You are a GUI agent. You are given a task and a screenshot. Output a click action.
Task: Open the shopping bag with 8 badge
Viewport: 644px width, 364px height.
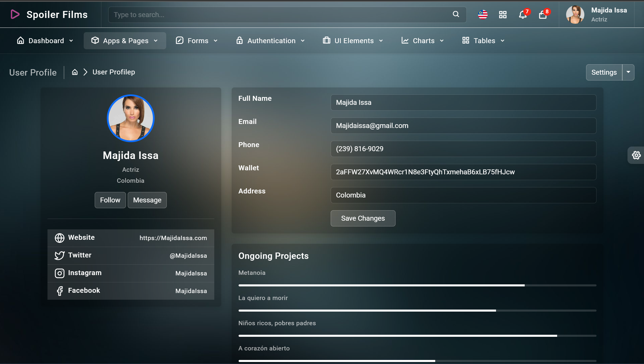pos(543,14)
